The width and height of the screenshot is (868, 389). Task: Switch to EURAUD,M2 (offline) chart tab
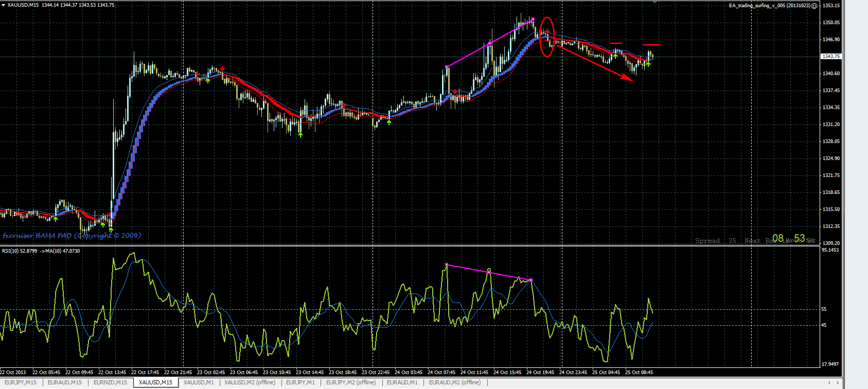point(455,382)
